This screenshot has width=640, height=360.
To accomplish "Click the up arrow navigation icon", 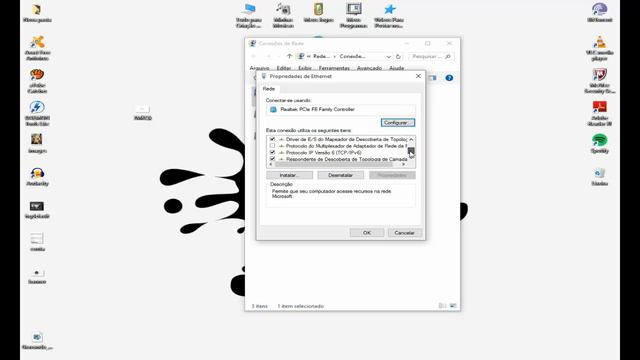I will [x=289, y=56].
